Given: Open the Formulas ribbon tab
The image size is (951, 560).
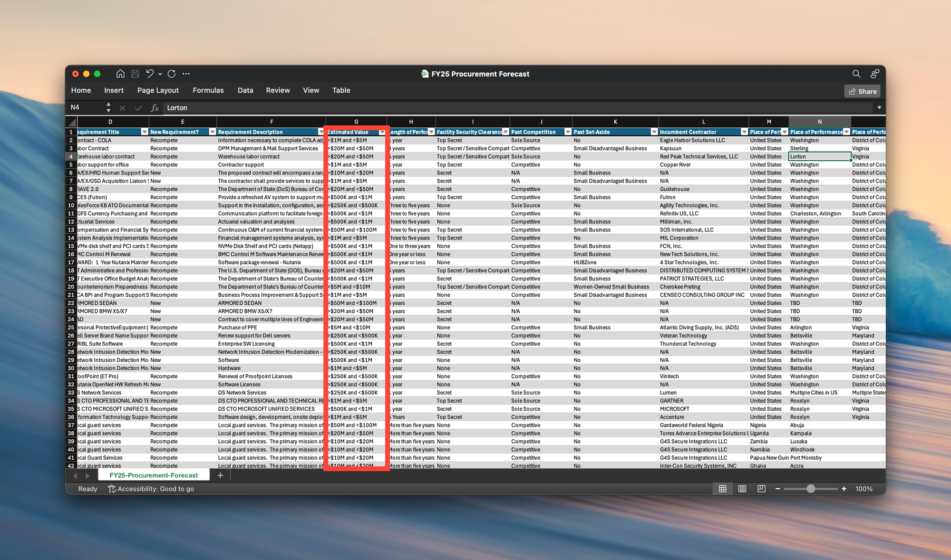Looking at the screenshot, I should 208,90.
